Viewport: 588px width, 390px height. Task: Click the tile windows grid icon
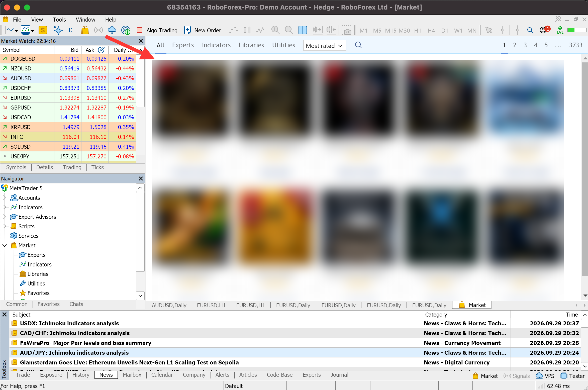[303, 30]
